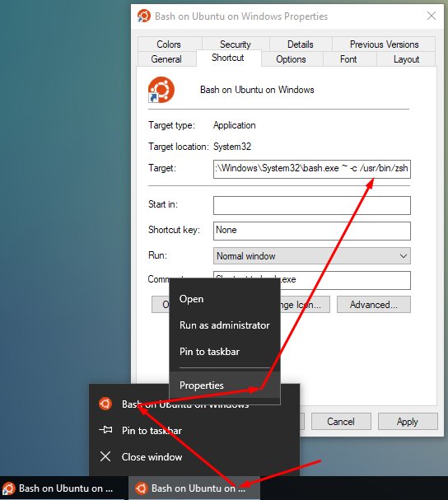448x500 pixels.
Task: Click the large Ubuntu shortcut icon
Action: (161, 90)
